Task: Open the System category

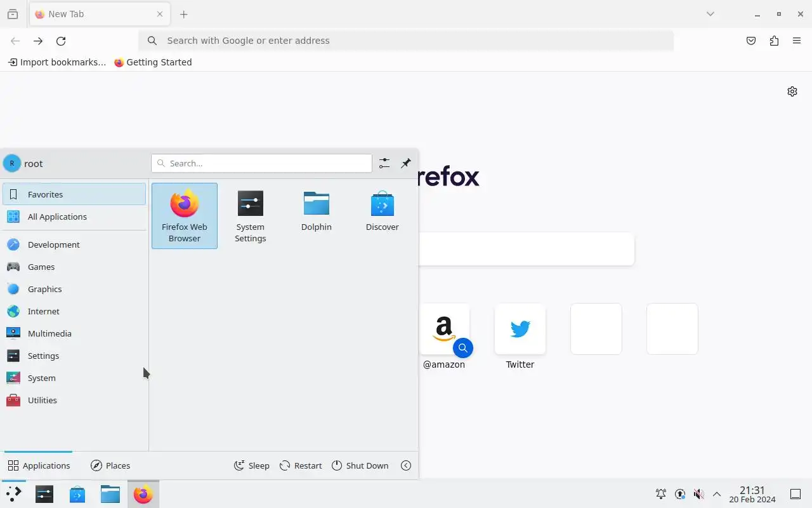Action: pyautogui.click(x=74, y=378)
